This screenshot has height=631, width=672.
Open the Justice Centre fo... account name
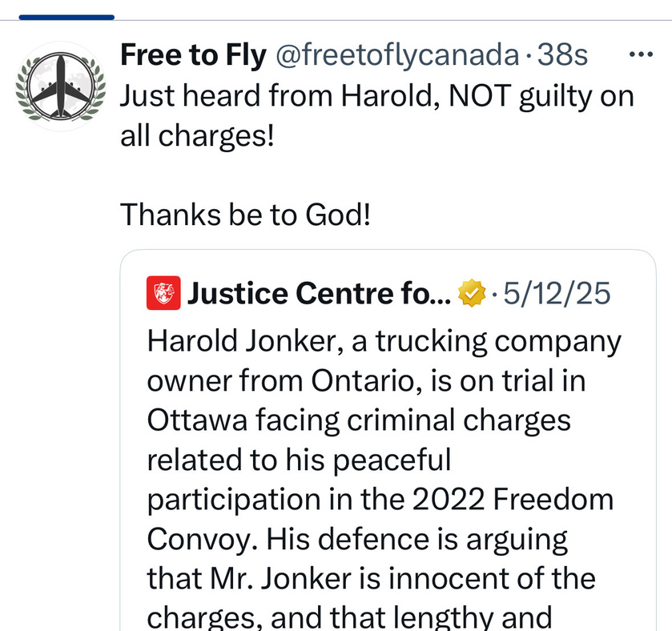pos(320,293)
